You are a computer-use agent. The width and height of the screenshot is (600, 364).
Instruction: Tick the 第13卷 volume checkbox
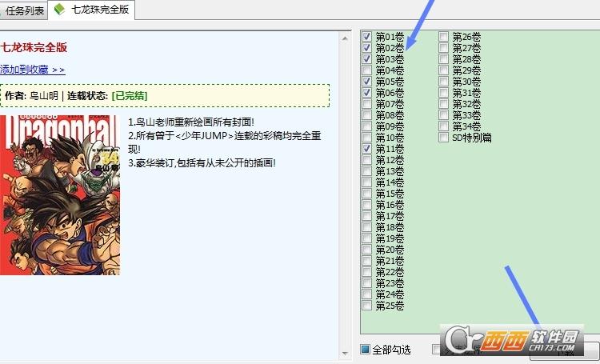366,170
